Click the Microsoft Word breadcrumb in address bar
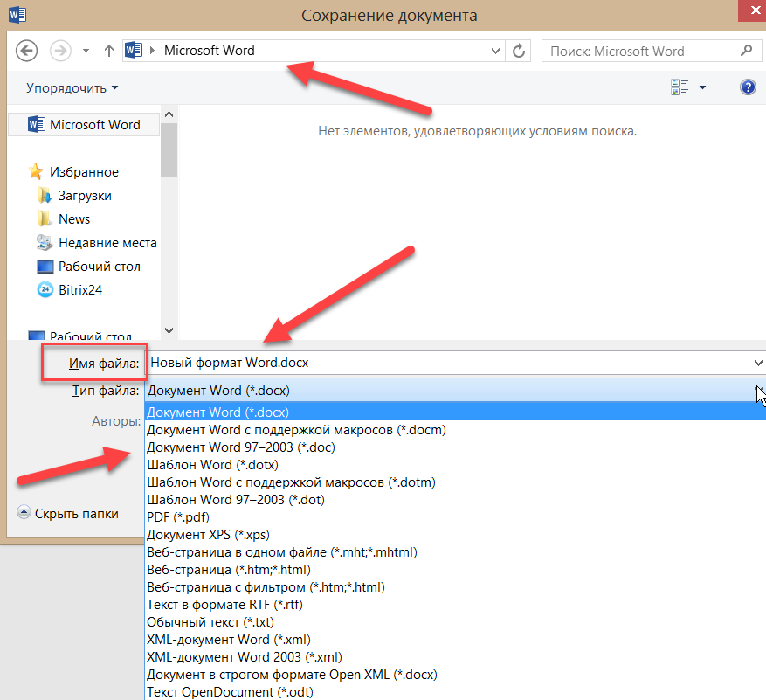Viewport: 766px width, 700px height. pos(209,51)
